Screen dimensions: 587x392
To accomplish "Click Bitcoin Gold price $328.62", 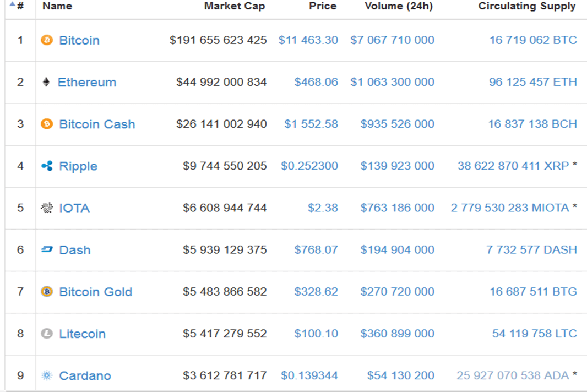I will click(x=316, y=292).
